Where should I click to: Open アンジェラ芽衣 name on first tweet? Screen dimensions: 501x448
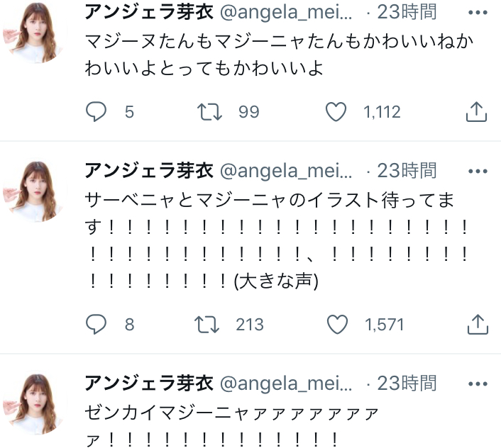coord(149,12)
